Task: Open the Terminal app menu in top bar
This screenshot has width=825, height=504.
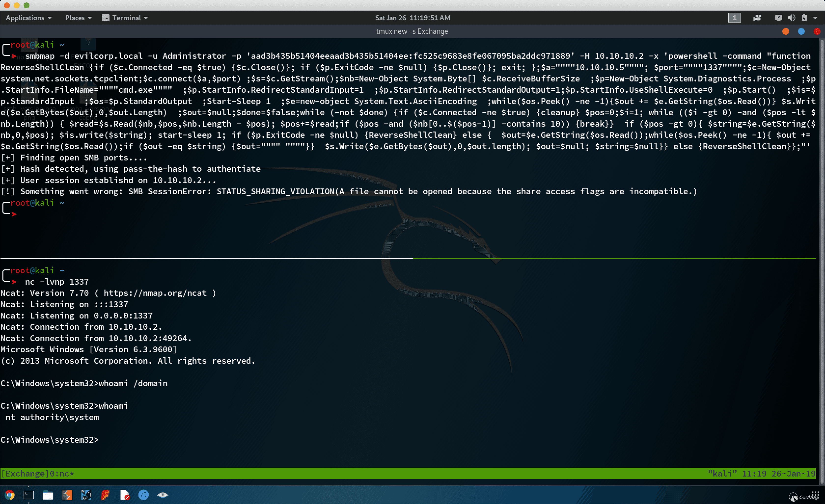Action: [x=130, y=18]
